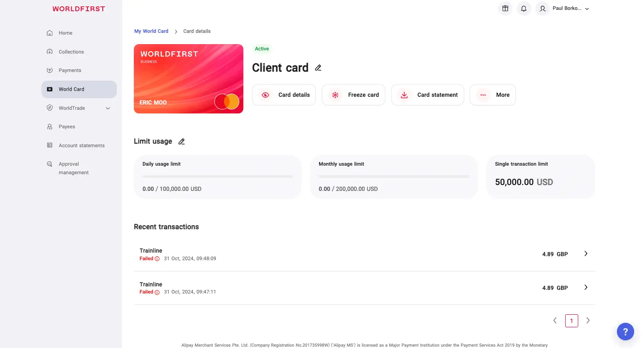
Task: Click the info icon beside second Failed status
Action: [x=157, y=292]
